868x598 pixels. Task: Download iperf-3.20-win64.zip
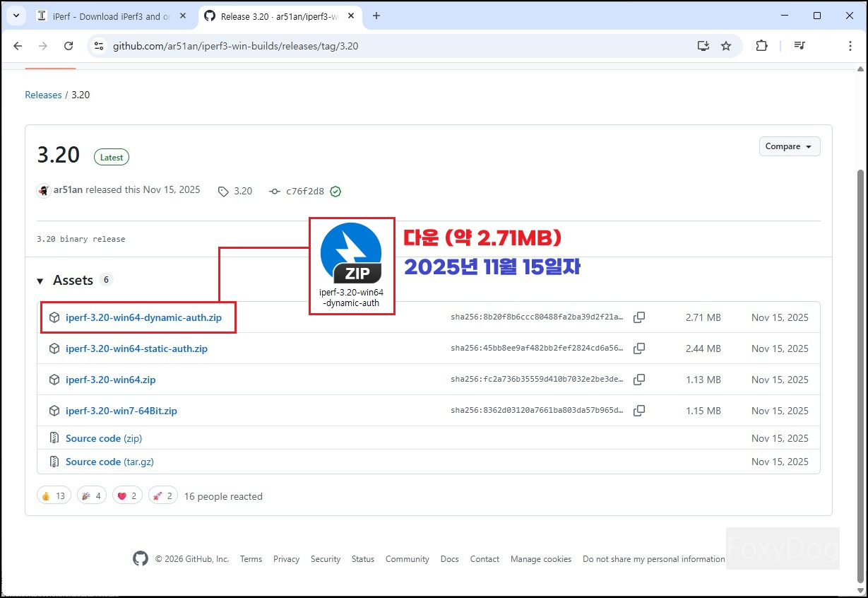(x=110, y=380)
